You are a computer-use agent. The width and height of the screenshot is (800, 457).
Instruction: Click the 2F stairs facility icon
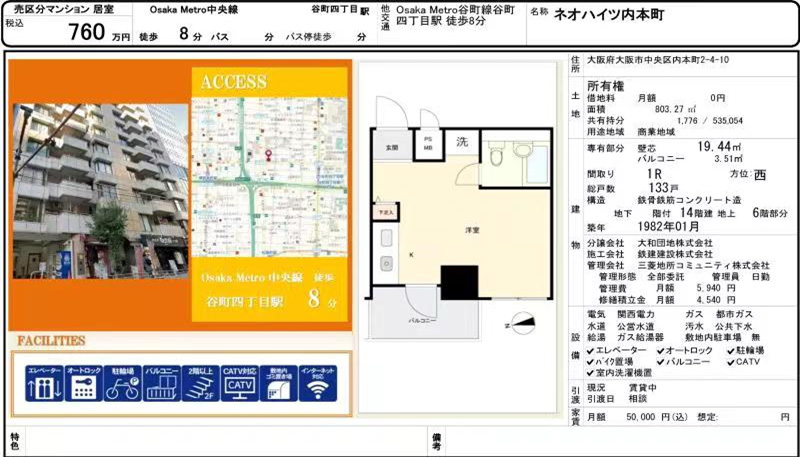point(201,384)
